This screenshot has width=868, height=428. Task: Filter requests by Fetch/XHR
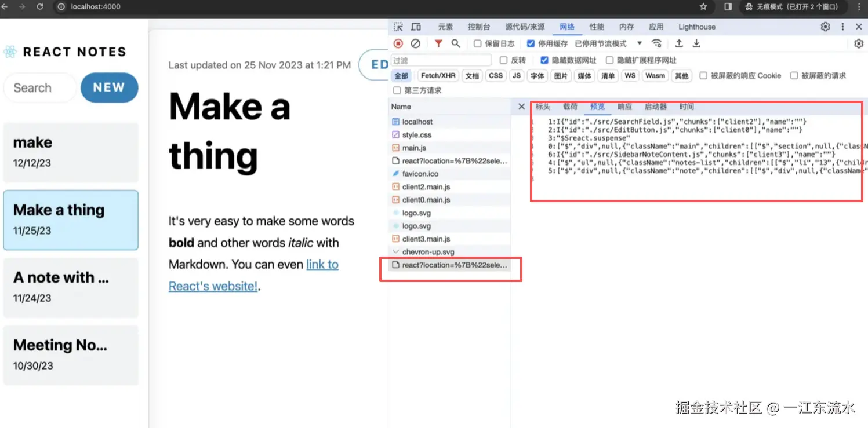coord(438,76)
